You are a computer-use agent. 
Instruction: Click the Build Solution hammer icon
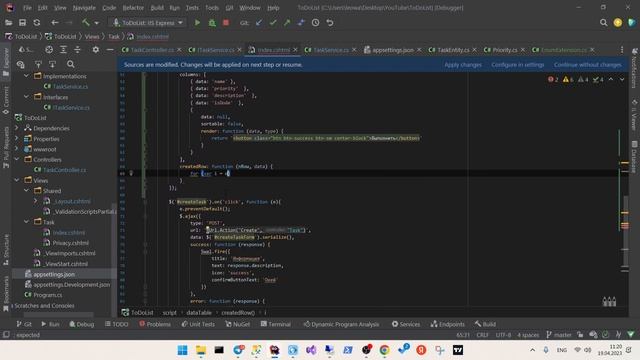click(x=86, y=23)
